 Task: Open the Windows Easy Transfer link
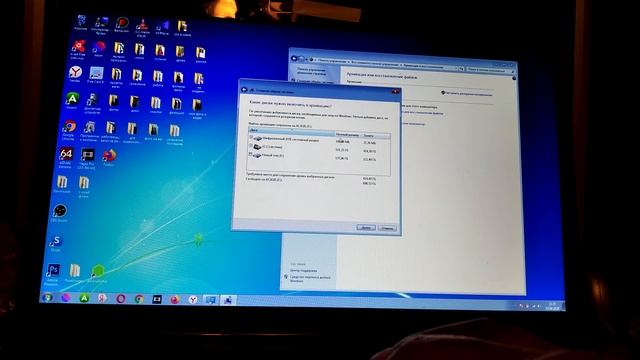(x=310, y=279)
